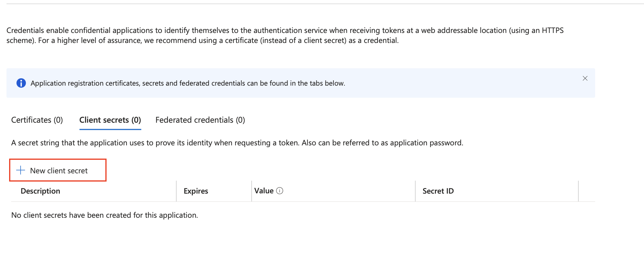Click the Expires column header

[x=196, y=191]
